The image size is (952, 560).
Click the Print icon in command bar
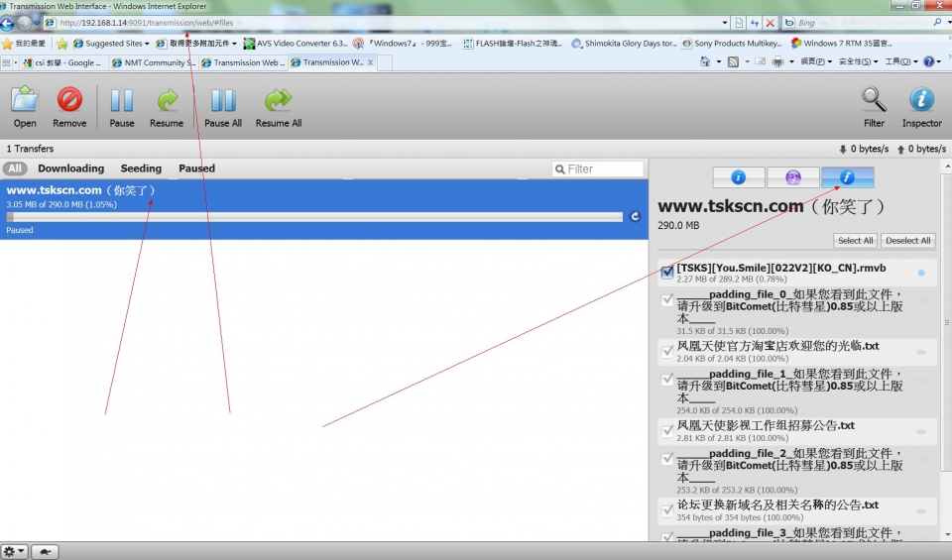tap(777, 61)
